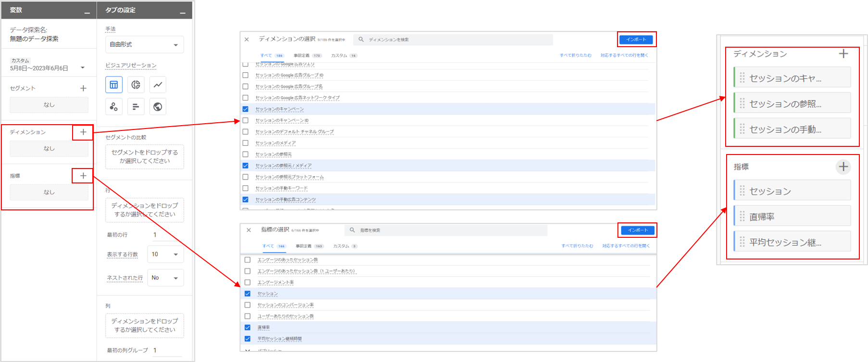Open the ネストされた行 dropdown
Image resolution: width=868 pixels, height=362 pixels.
165,278
